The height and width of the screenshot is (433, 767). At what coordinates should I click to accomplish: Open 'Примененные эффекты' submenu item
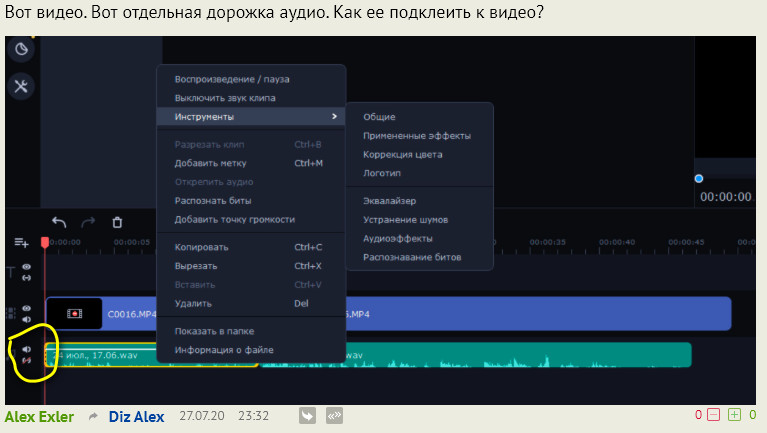click(x=419, y=136)
